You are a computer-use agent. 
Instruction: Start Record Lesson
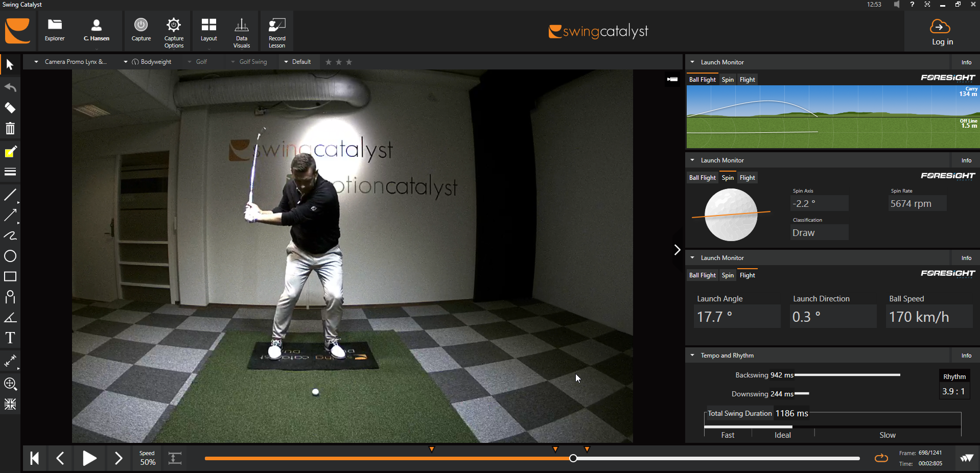pyautogui.click(x=277, y=33)
